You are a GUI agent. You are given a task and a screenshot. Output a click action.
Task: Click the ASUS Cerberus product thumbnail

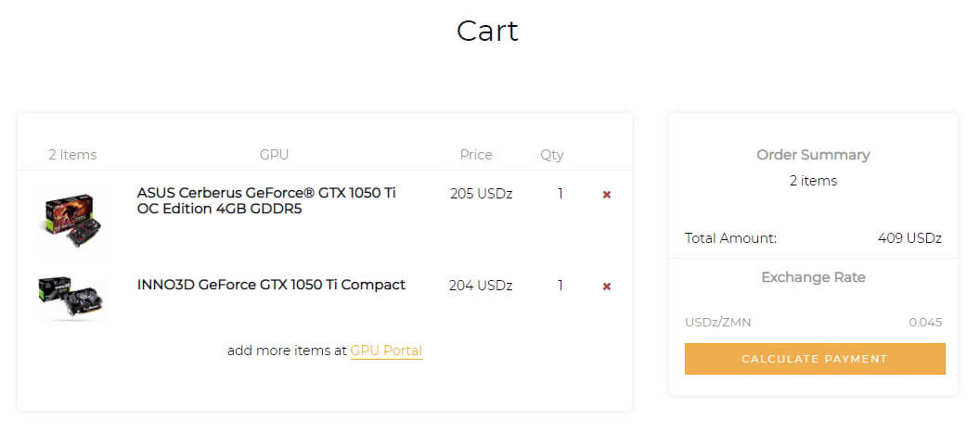71,220
